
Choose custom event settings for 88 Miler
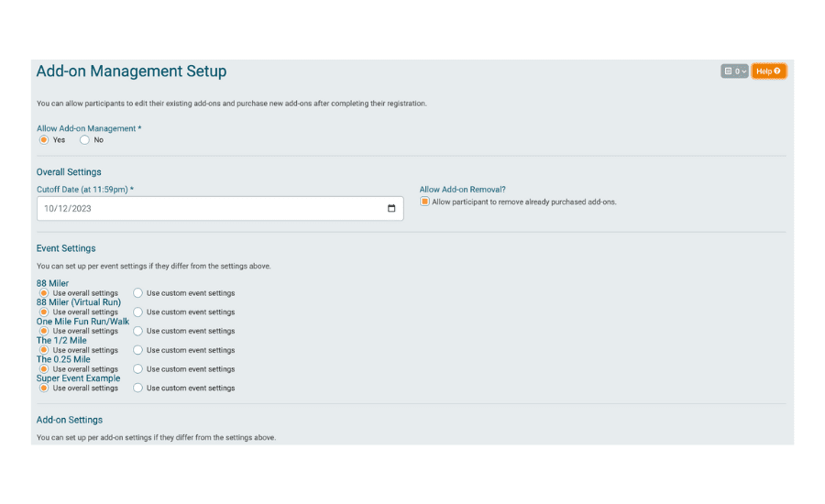pos(137,293)
